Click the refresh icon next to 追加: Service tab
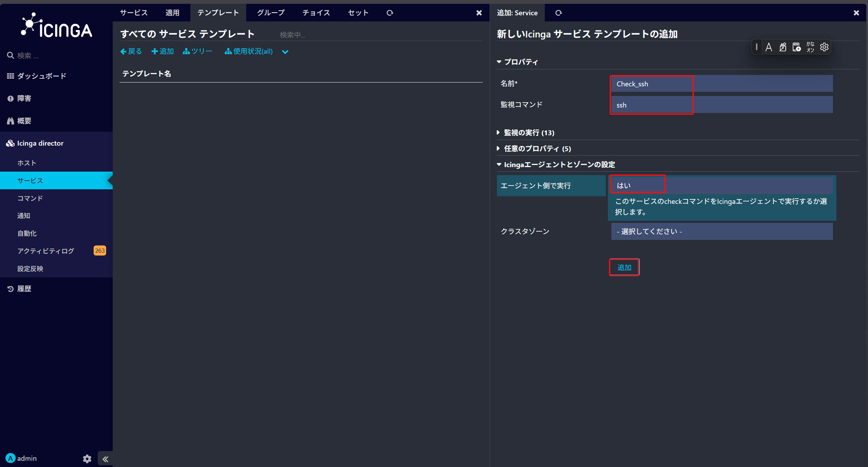 tap(558, 13)
